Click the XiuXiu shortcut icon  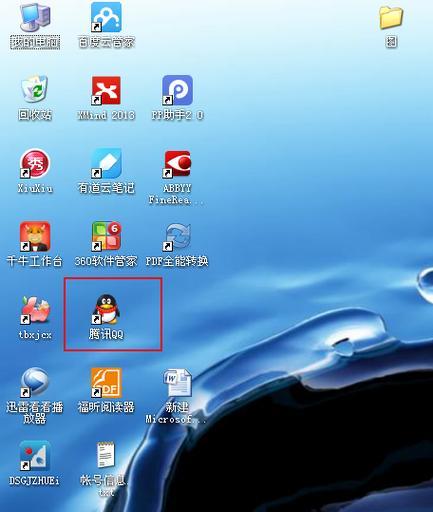pyautogui.click(x=35, y=163)
